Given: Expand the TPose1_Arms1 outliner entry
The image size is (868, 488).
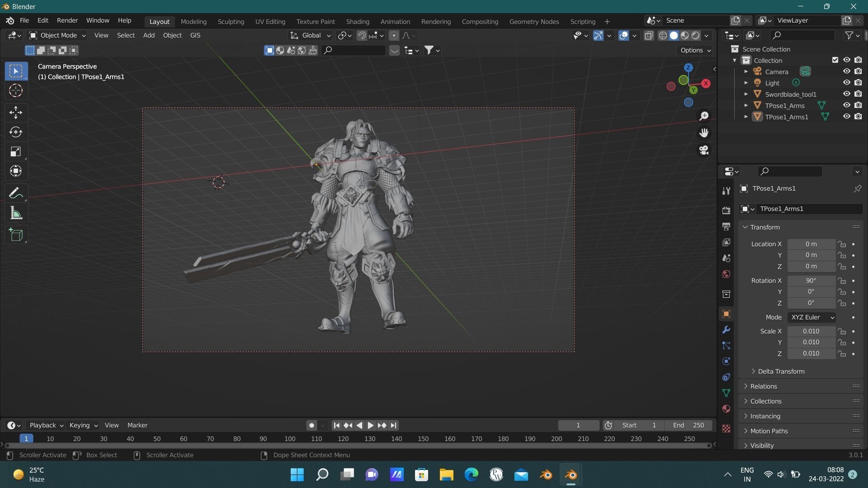Looking at the screenshot, I should 746,117.
